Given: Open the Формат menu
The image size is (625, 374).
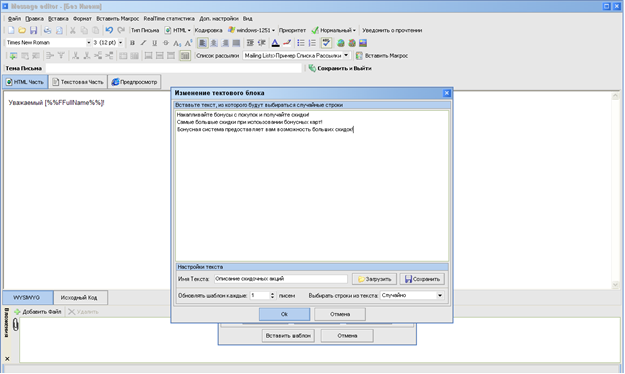Looking at the screenshot, I should (82, 19).
